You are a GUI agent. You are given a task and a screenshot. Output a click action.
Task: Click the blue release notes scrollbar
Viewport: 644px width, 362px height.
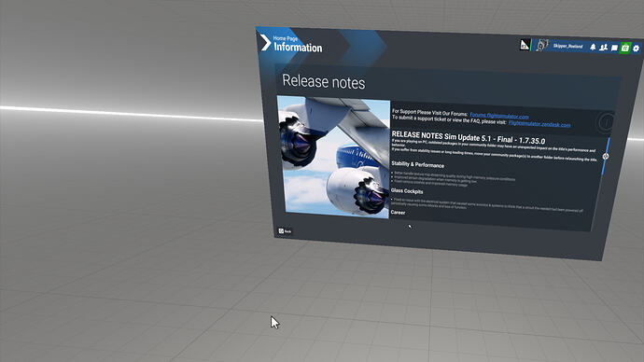tap(606, 156)
